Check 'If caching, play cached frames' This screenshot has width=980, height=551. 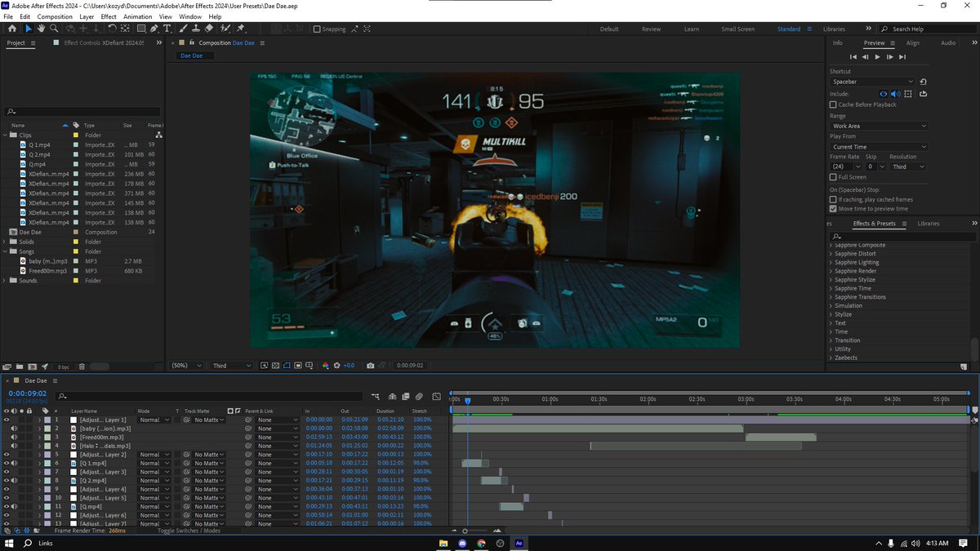(833, 199)
